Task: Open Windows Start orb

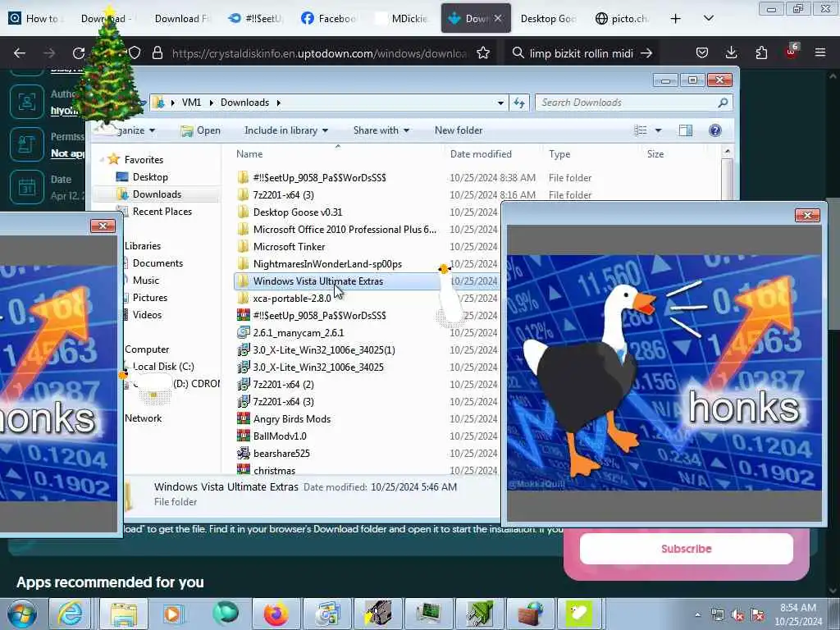Action: [x=21, y=614]
